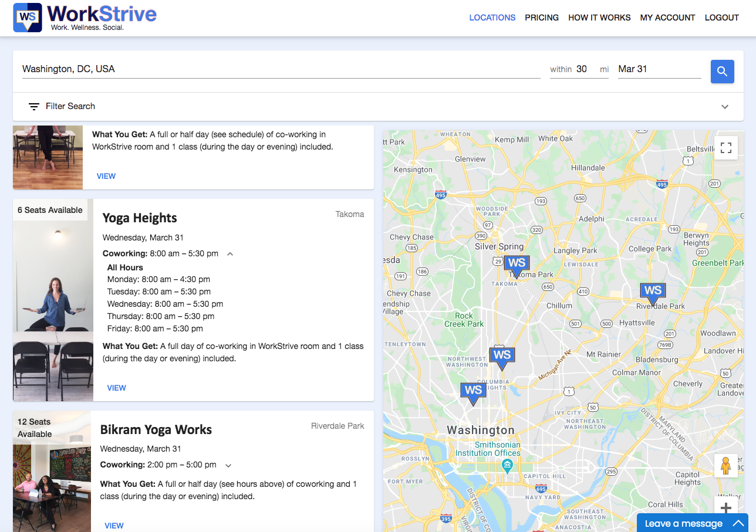Click the Washington, DC, USA location field
This screenshot has width=756, height=532.
281,69
